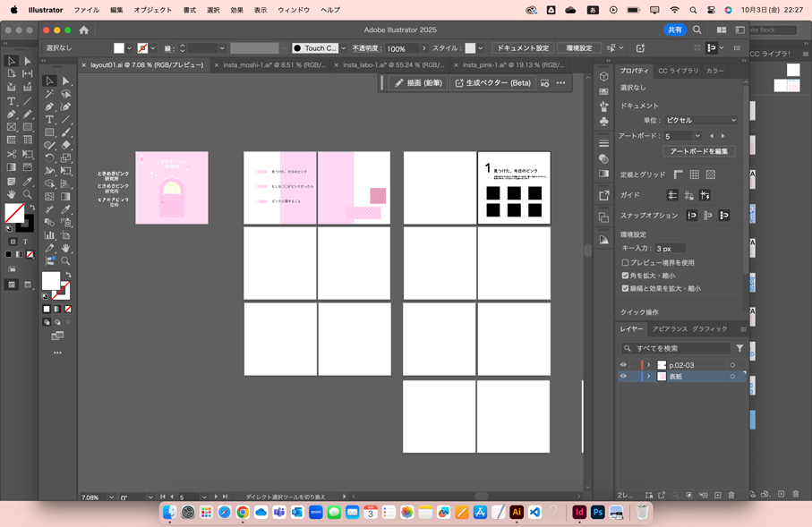Expand the 表紙 layer contents
This screenshot has width=812, height=527.
(648, 377)
